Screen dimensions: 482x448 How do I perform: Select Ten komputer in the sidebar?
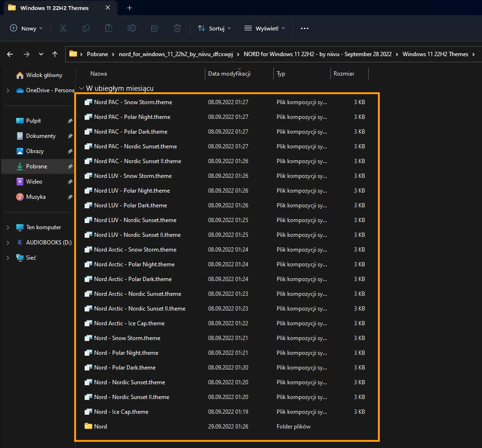click(39, 227)
